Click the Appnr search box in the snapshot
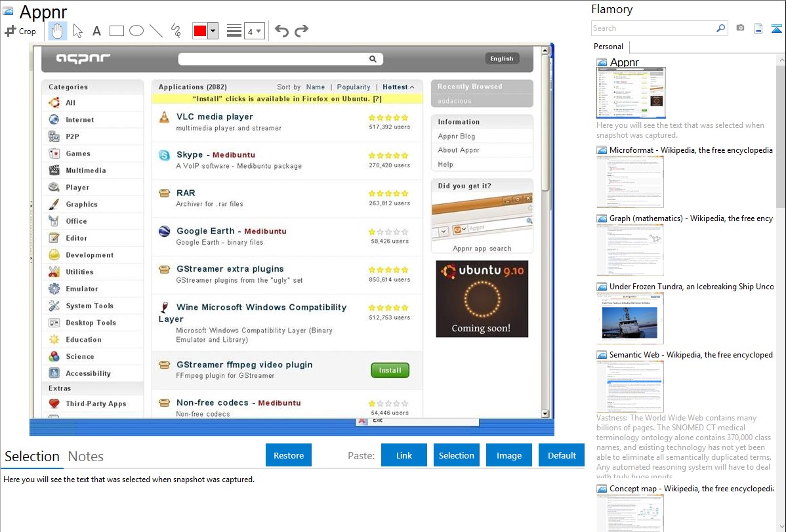This screenshot has height=532, width=786. [280, 58]
